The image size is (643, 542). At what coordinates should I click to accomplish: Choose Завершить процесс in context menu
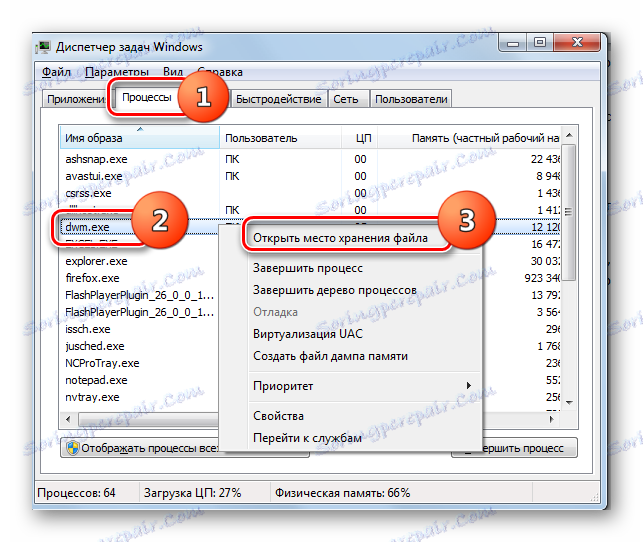pyautogui.click(x=308, y=268)
